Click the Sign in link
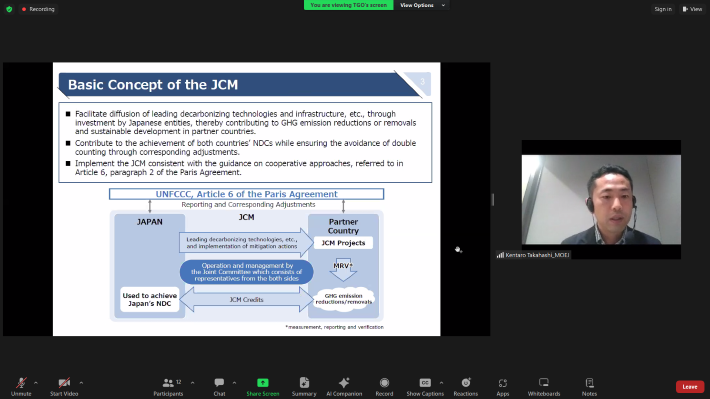The width and height of the screenshot is (710, 399). (x=663, y=9)
